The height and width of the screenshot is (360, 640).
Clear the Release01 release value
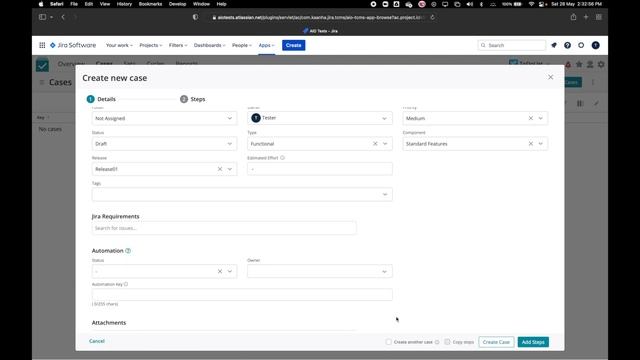[x=220, y=169]
